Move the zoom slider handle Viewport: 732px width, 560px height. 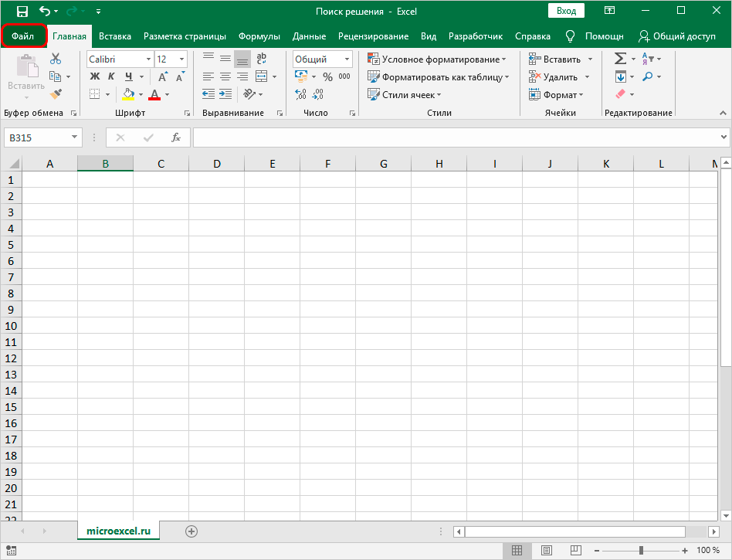(641, 550)
